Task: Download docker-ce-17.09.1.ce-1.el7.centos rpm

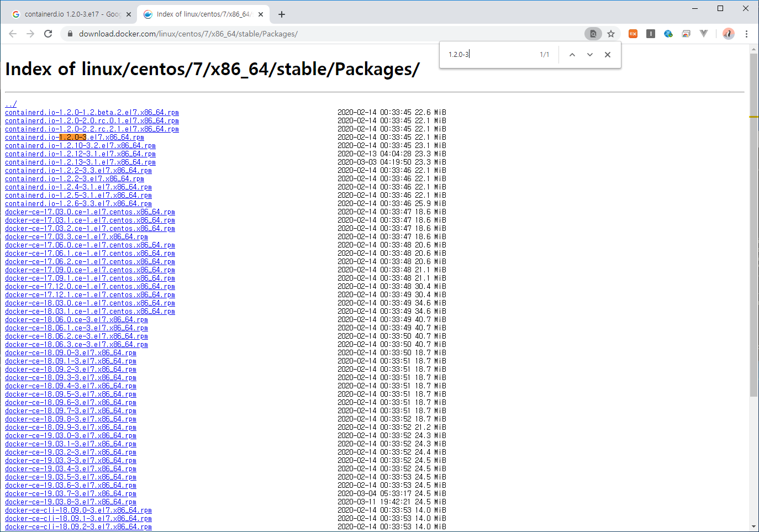Action: (90, 278)
